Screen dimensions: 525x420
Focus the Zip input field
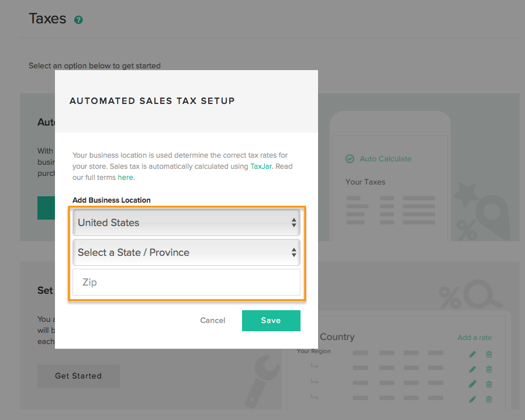(x=186, y=282)
